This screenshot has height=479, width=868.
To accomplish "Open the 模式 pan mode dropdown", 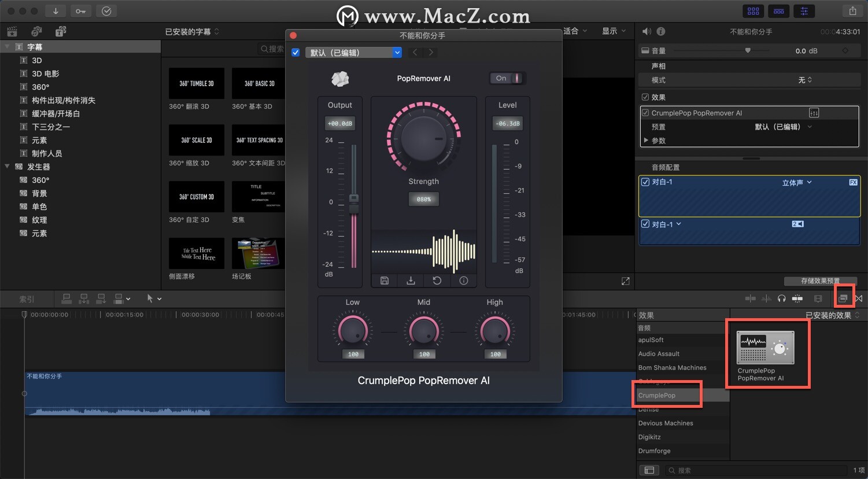I will [x=805, y=80].
